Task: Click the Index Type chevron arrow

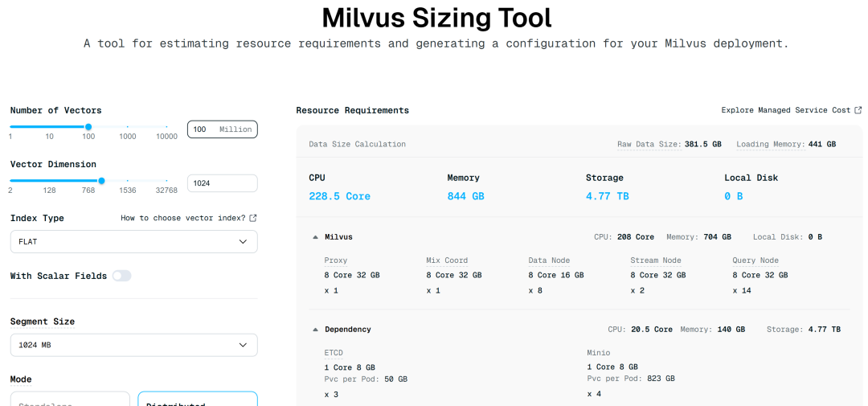Action: (x=243, y=241)
